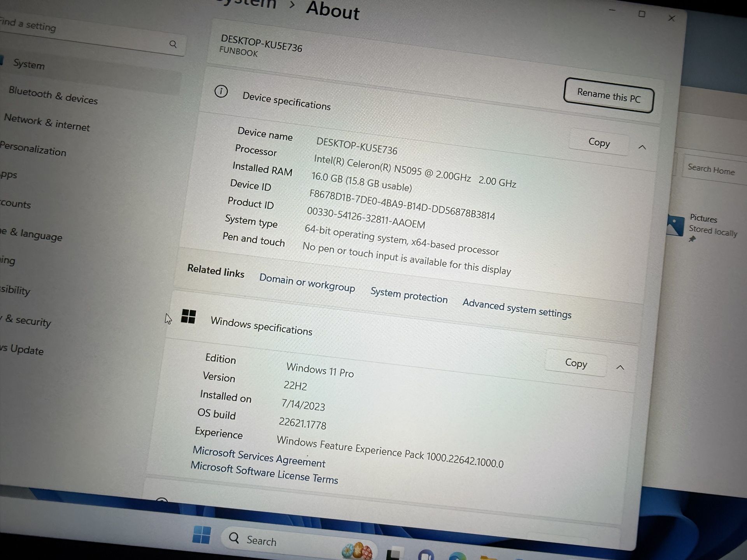
Task: Collapse the Windows specifications section chevron
Action: click(620, 367)
